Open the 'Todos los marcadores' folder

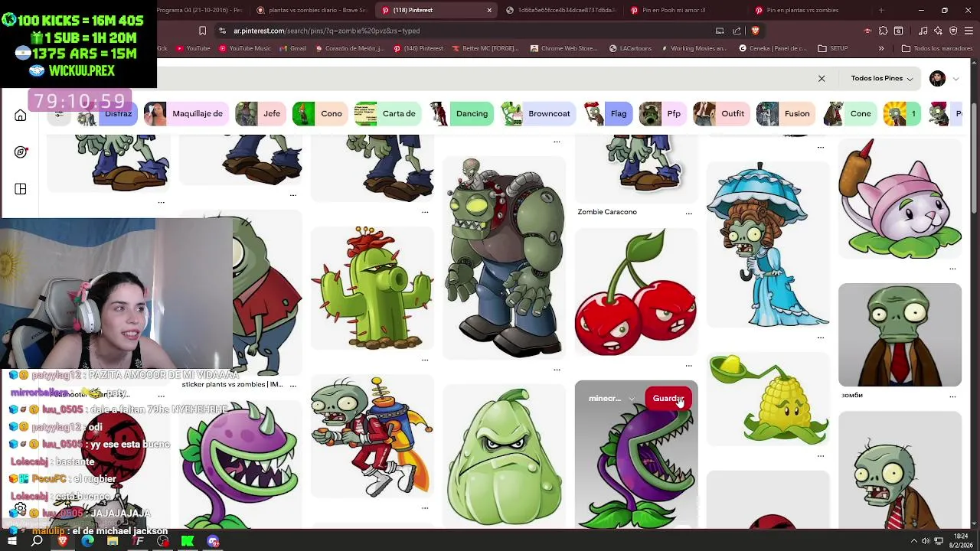(937, 48)
